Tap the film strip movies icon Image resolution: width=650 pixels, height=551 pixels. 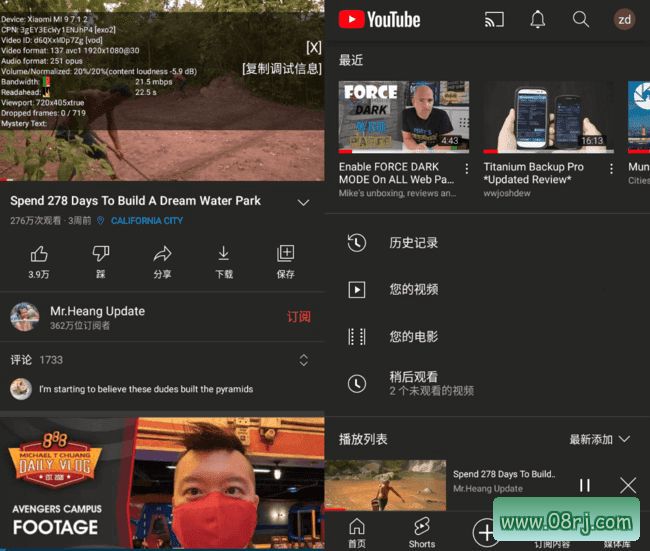[357, 337]
